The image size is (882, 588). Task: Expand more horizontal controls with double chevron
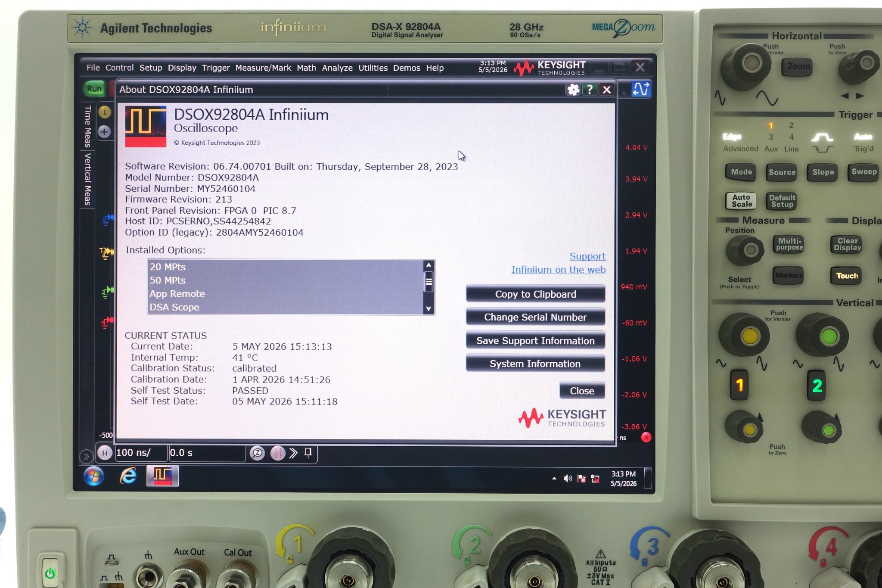pyautogui.click(x=294, y=453)
